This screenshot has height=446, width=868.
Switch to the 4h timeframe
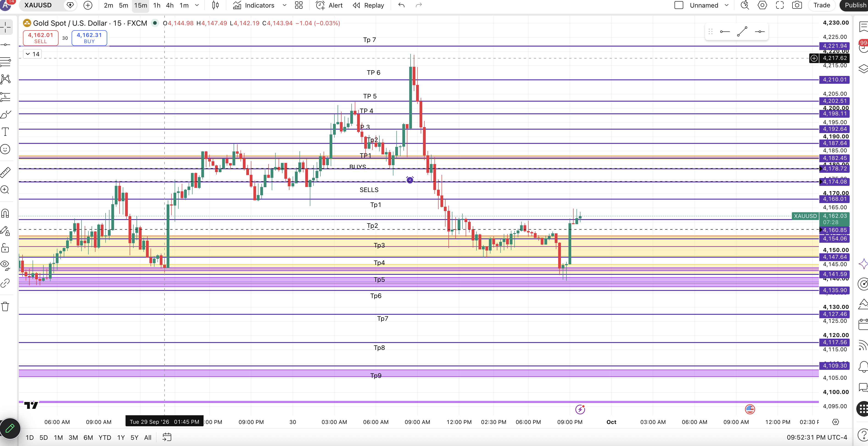point(170,5)
